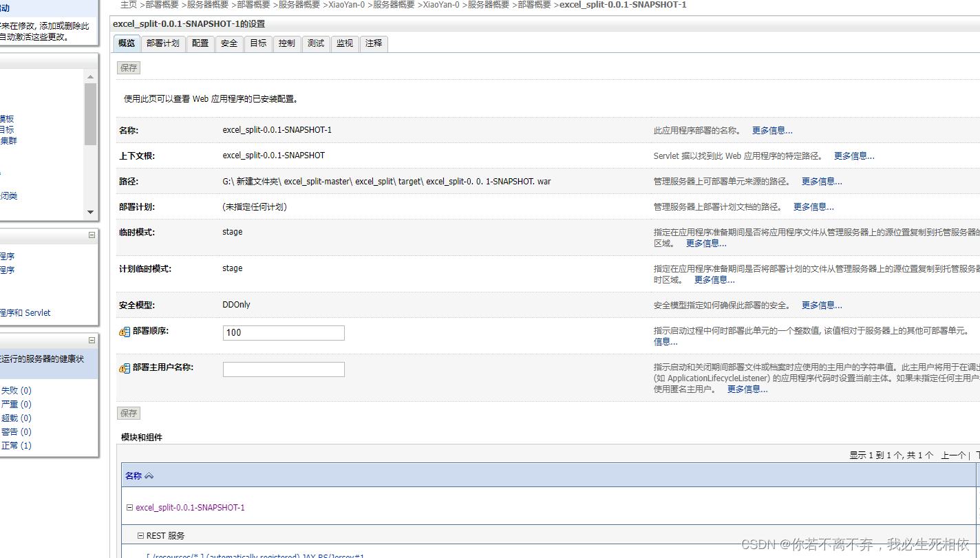This screenshot has width=980, height=558.
Task: Click the 严重 (0) health link
Action: [17, 404]
